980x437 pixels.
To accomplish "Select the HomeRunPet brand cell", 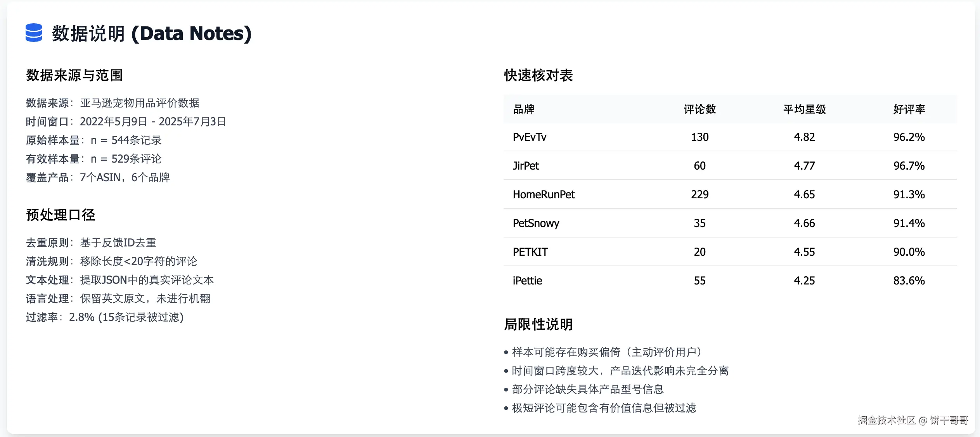I will [544, 194].
